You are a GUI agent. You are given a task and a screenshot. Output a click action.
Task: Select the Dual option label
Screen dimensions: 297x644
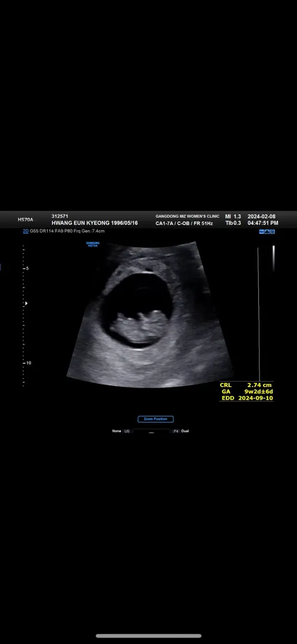(185, 431)
